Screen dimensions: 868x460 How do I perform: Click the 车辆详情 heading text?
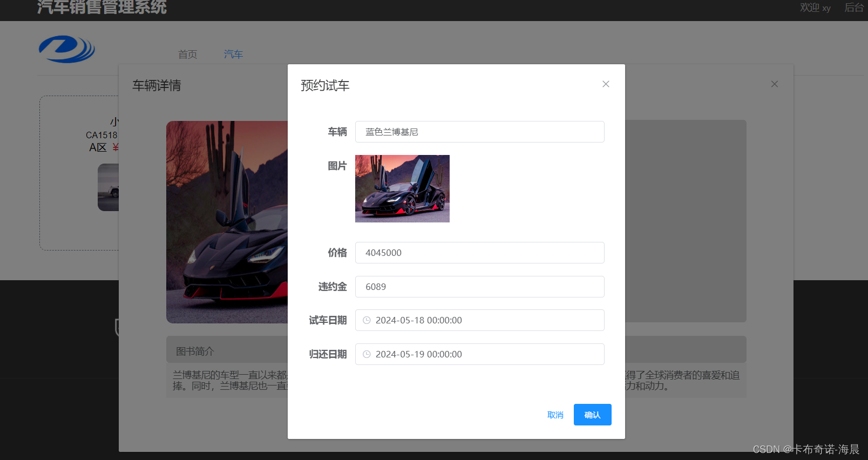pos(157,85)
